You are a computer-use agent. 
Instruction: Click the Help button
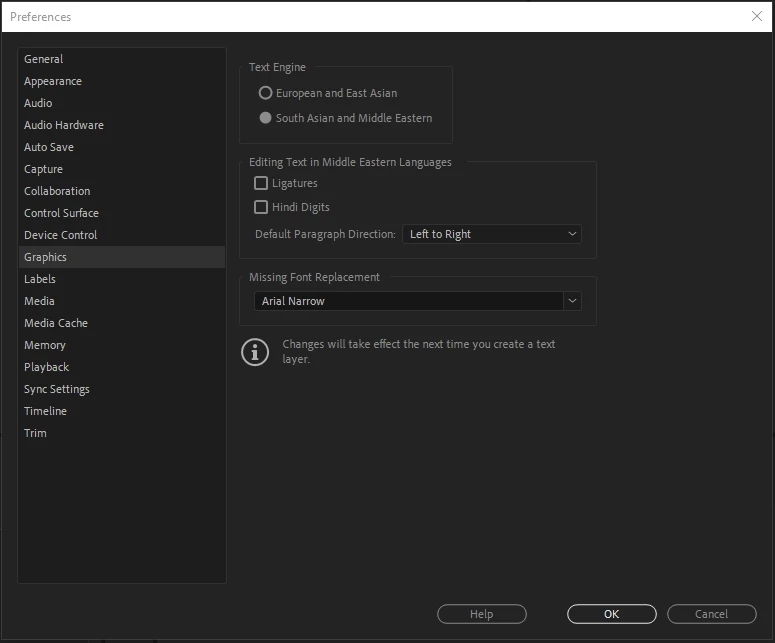click(x=481, y=614)
